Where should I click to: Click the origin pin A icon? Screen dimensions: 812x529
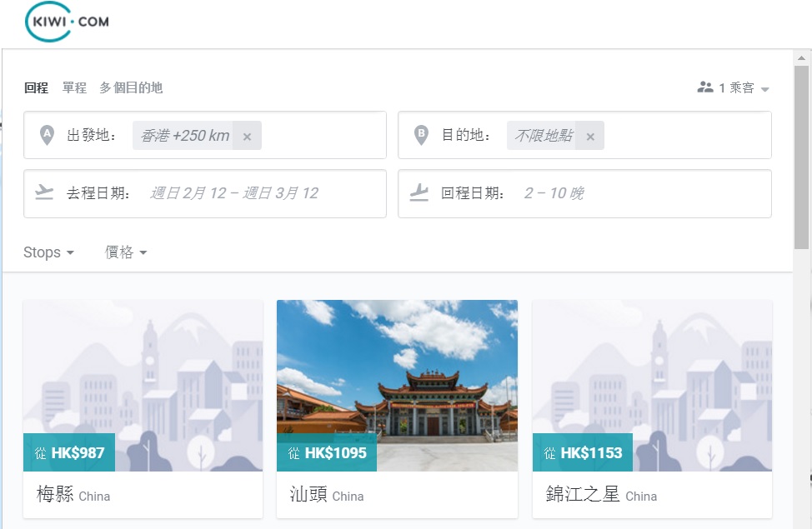tap(48, 135)
